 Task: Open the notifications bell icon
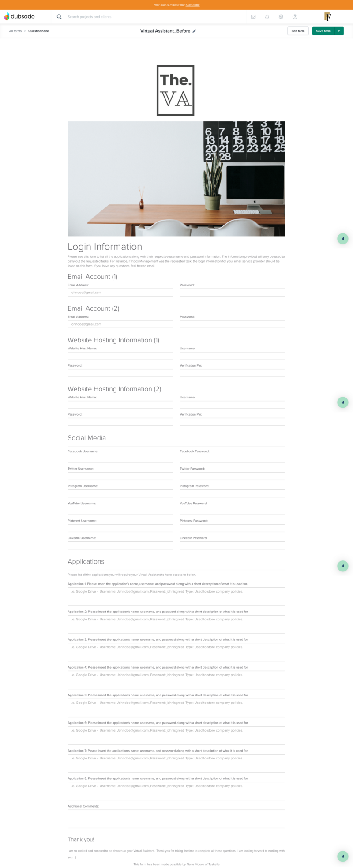[x=267, y=17]
